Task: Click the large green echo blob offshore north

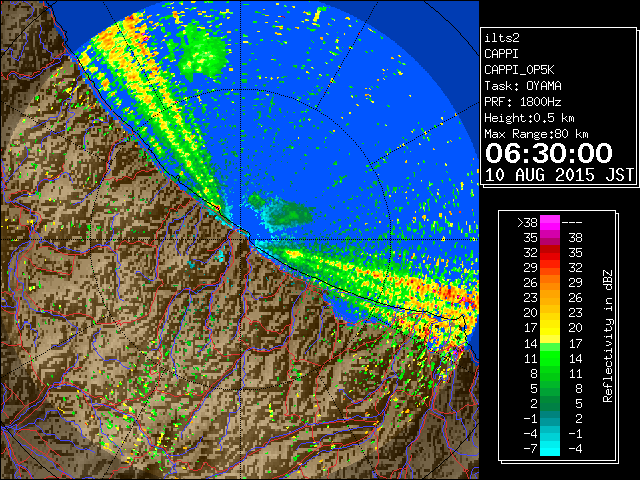Action: pos(203,53)
